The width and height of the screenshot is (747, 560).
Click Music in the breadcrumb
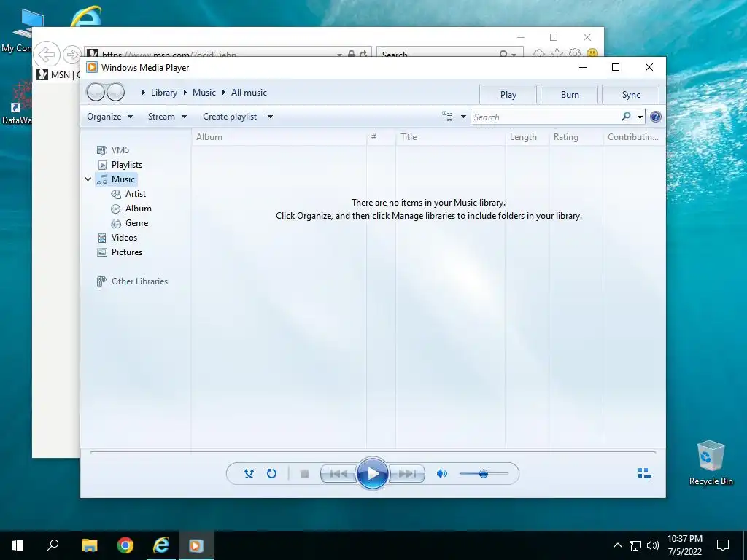tap(204, 93)
